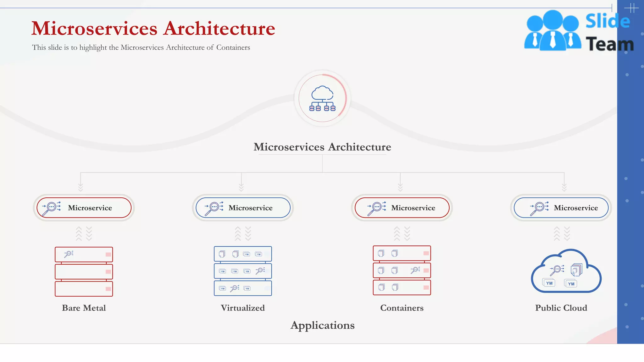Screen dimensions: 644x362
Task: Select the Public Cloud label
Action: pos(561,308)
